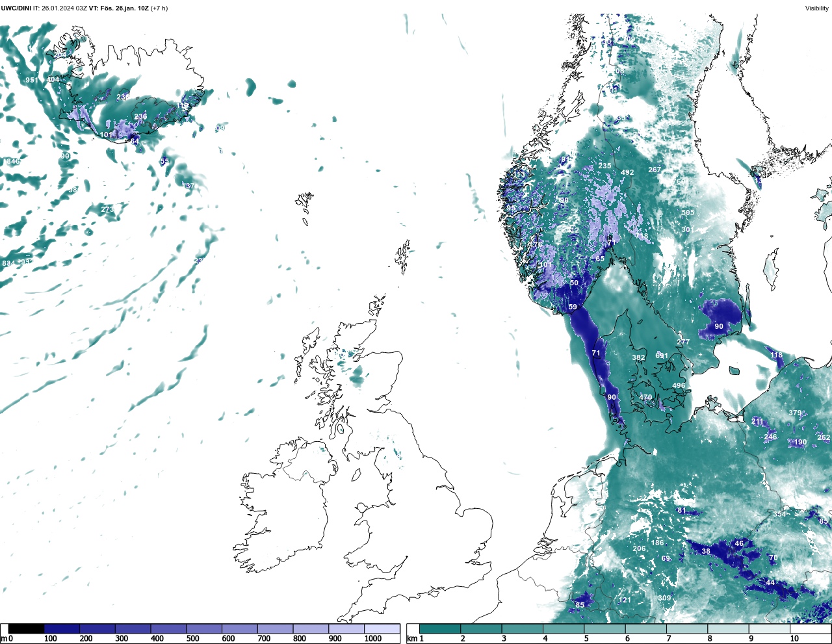This screenshot has height=644, width=832.
Task: Click the "m" unit label of metre legend
Action: (3, 639)
